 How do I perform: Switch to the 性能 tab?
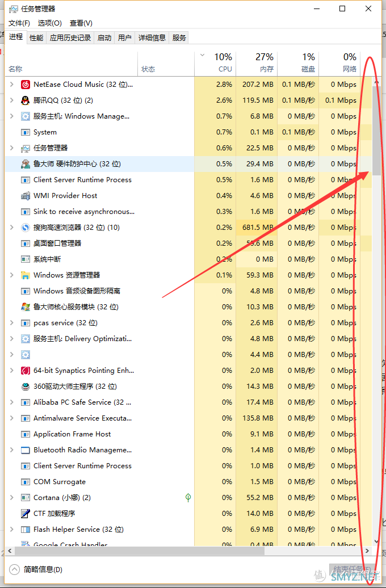[36, 38]
